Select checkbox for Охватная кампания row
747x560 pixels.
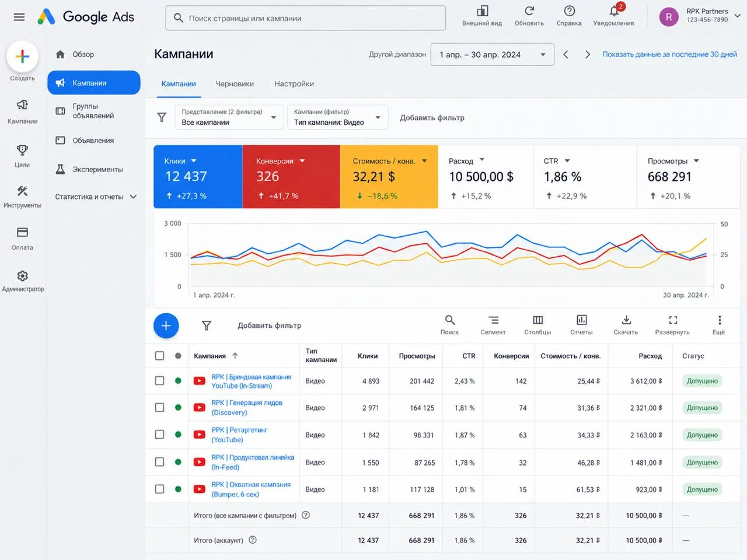click(159, 489)
